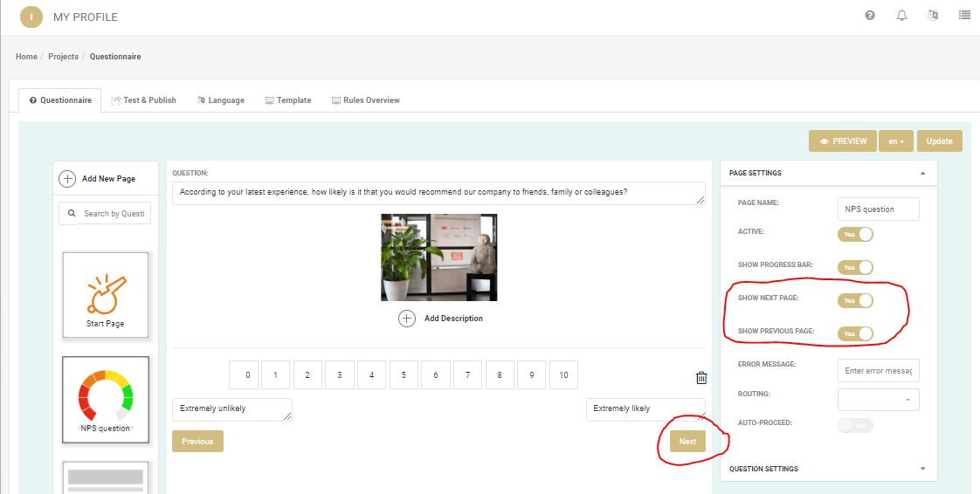980x494 pixels.
Task: Click the Add New Page label
Action: point(109,179)
